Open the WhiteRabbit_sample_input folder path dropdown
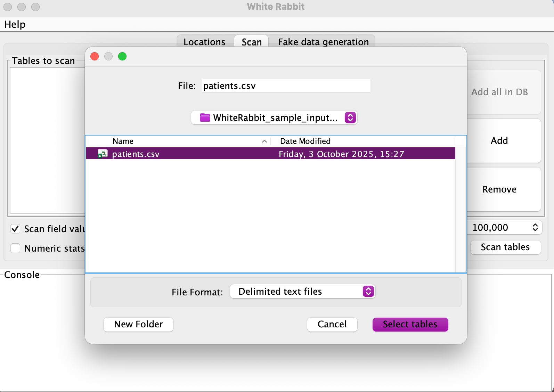Screen dimensions: 554x392 click(x=274, y=118)
